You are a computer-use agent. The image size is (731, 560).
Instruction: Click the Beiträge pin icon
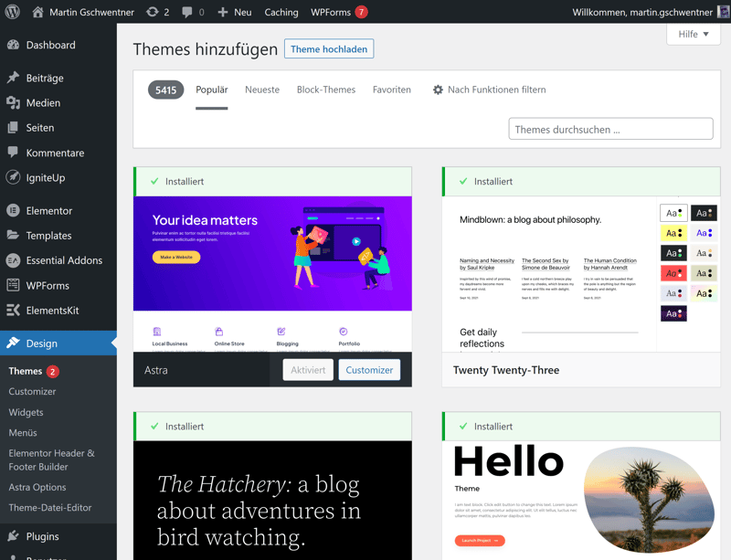(x=13, y=78)
